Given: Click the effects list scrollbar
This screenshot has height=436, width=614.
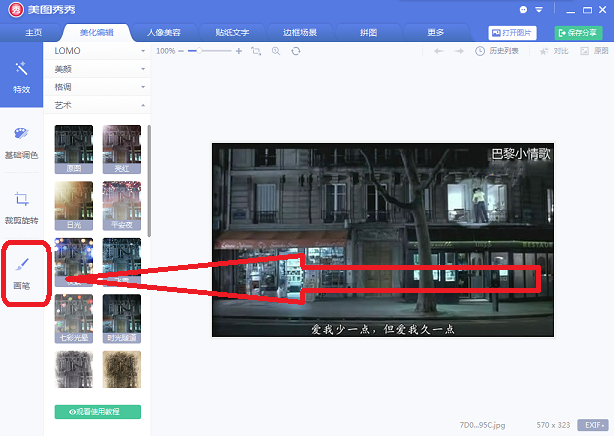Looking at the screenshot, I should [149, 181].
